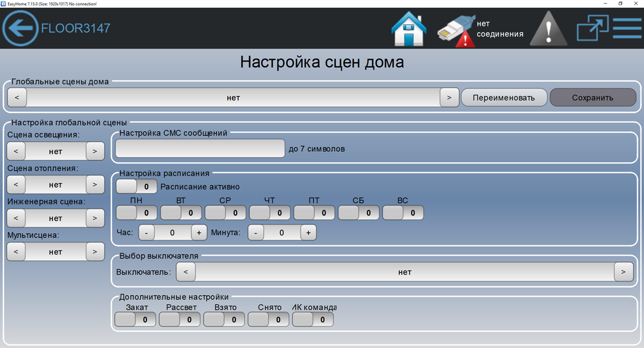Open the warning triangle alerts icon
Viewport: 644px width, 348px height.
(548, 29)
